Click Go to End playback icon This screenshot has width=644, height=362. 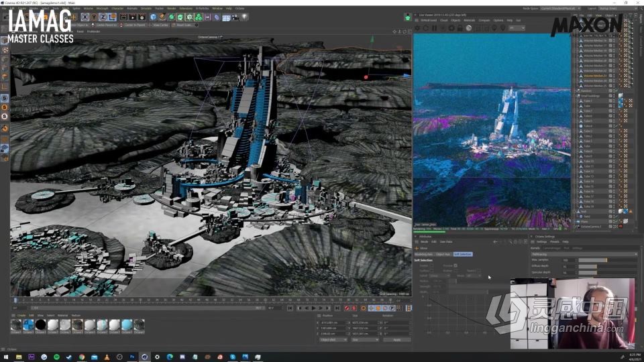[337, 308]
